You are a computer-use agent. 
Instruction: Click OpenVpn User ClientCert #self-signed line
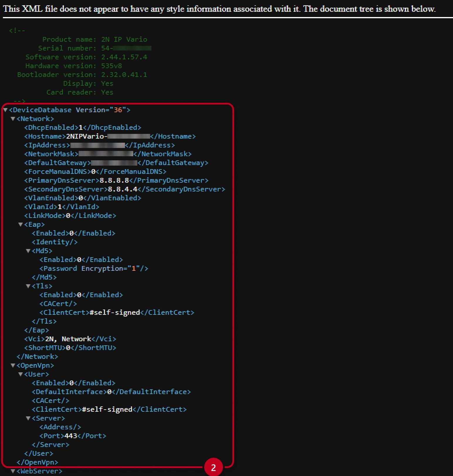click(x=109, y=409)
